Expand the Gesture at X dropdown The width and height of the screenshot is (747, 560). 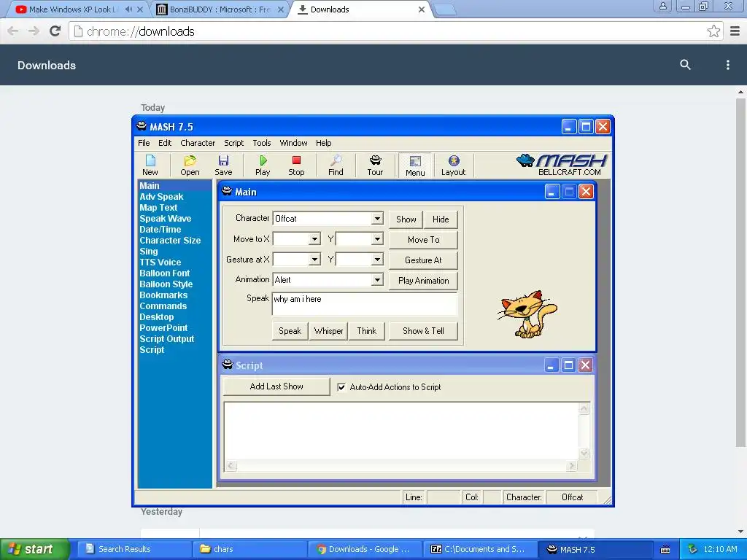314,260
